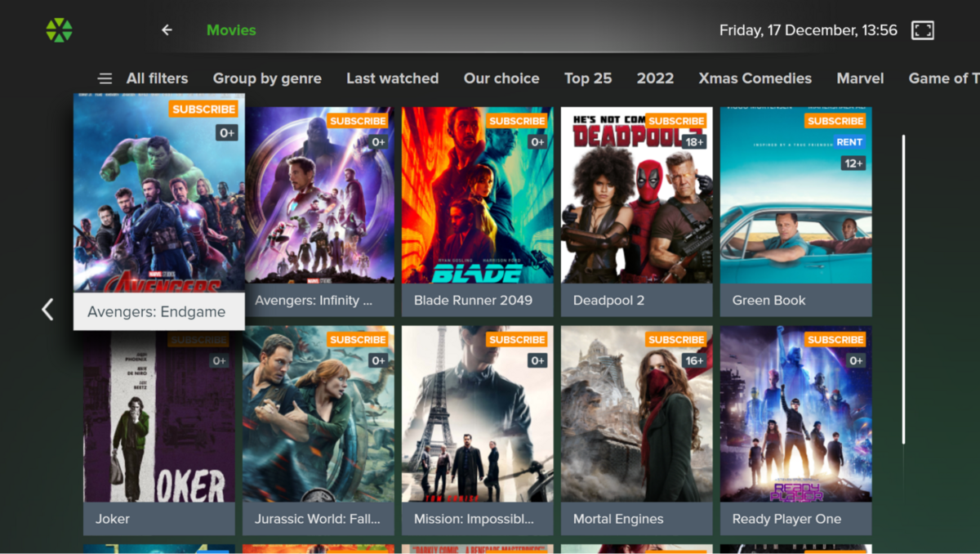
Task: Open the Mortal Engines poster
Action: [637, 413]
